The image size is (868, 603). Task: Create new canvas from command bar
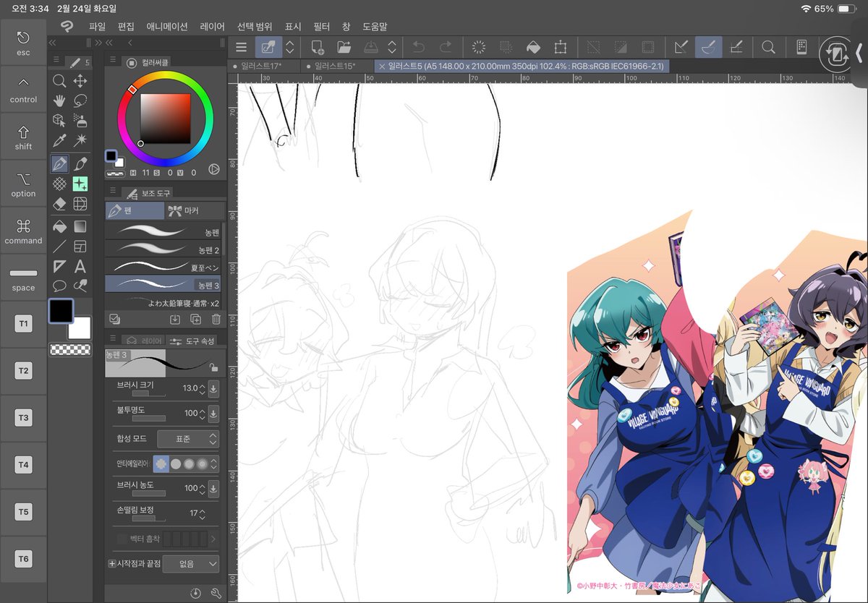tap(317, 47)
